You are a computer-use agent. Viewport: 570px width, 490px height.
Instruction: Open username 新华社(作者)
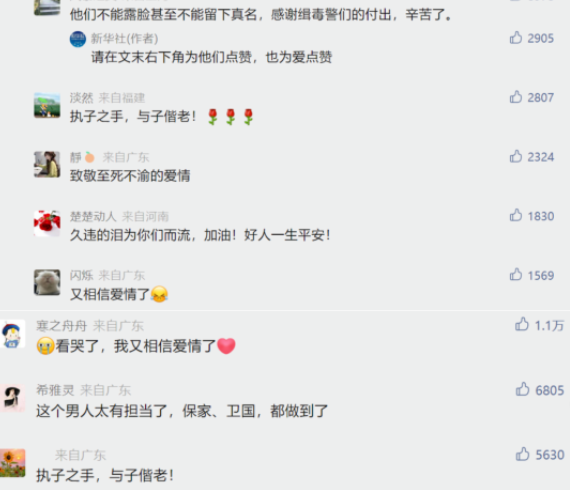coord(124,39)
